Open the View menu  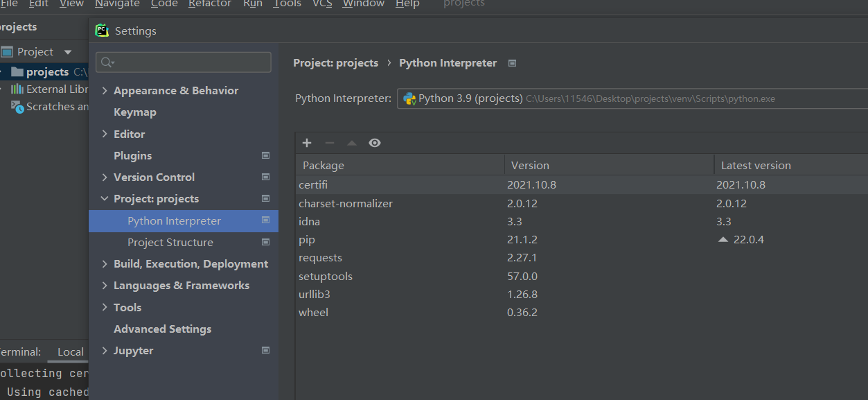71,3
